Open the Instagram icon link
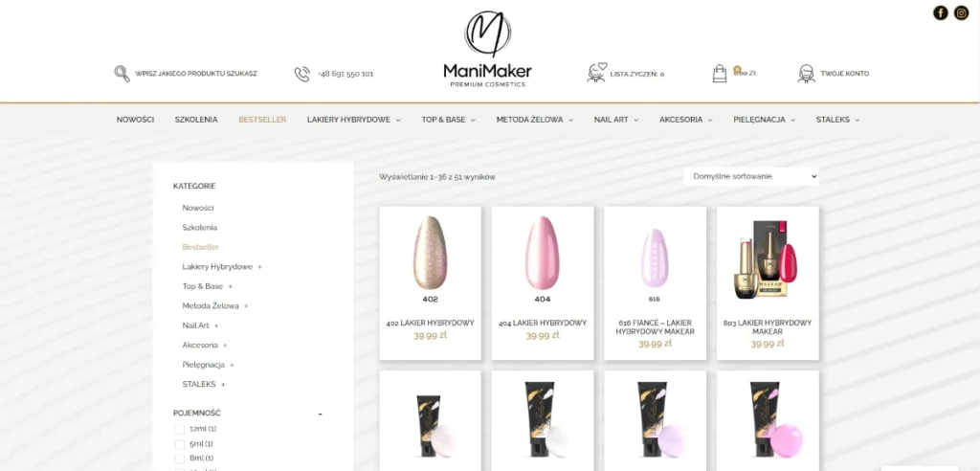The image size is (980, 471). (x=961, y=12)
